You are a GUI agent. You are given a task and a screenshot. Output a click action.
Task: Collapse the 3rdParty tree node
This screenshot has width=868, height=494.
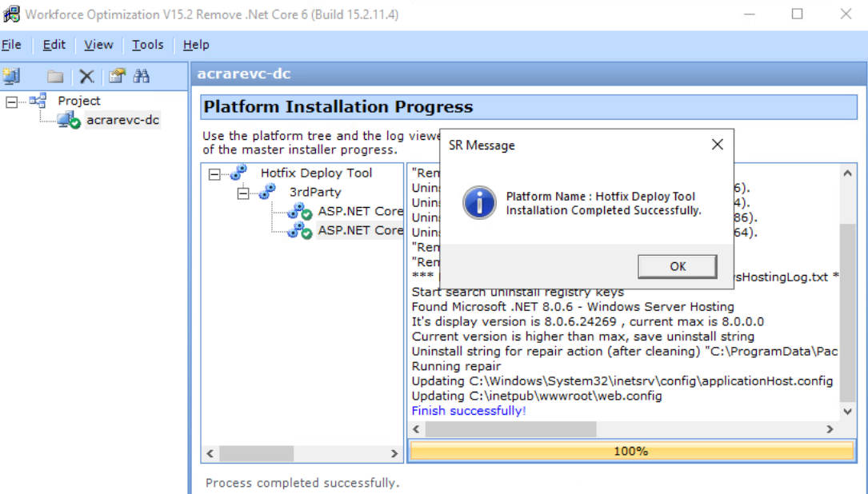243,193
